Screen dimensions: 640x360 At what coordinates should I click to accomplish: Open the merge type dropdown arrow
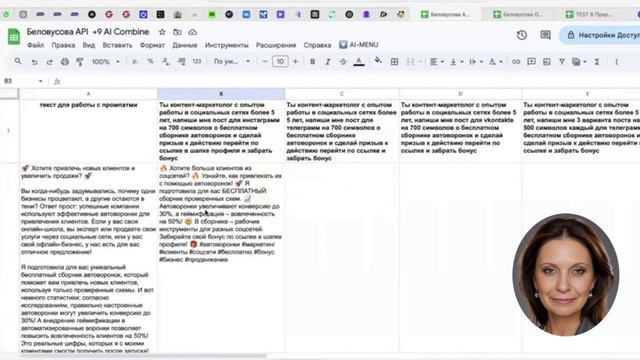420,62
